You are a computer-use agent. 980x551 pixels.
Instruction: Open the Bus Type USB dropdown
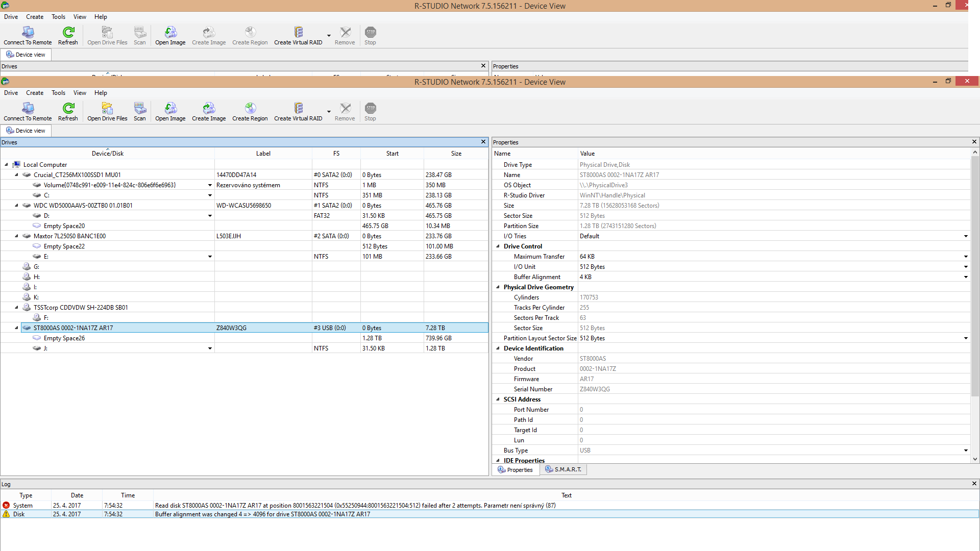pyautogui.click(x=965, y=450)
